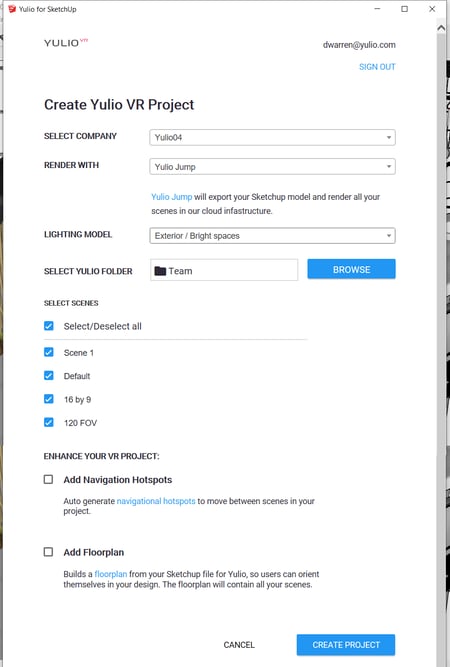Enable Add Navigation Hotspots checkbox

coord(48,479)
